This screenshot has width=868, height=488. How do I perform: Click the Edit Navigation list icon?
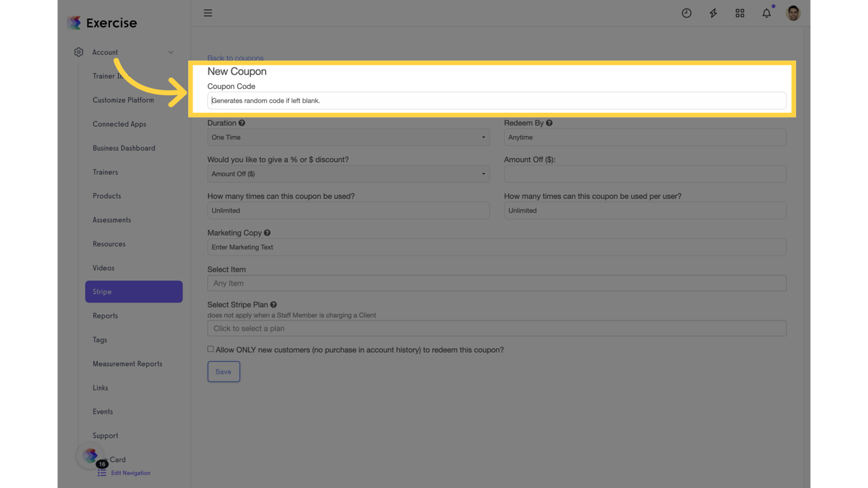pyautogui.click(x=102, y=473)
